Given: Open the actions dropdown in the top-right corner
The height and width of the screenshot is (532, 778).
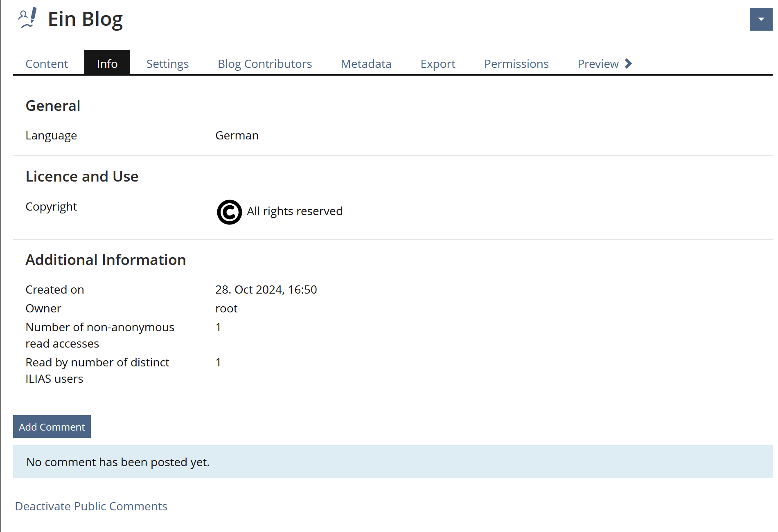Looking at the screenshot, I should pos(761,19).
